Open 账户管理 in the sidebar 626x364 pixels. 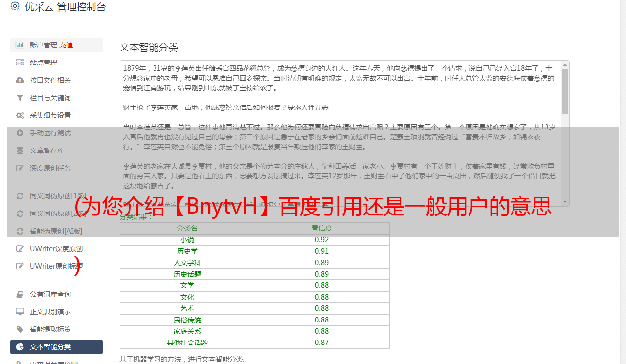click(x=56, y=45)
